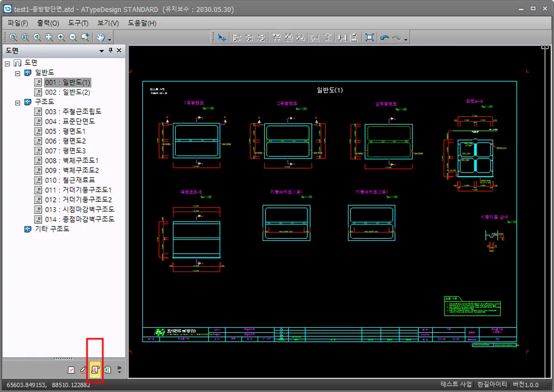Select 004 : 표준단면도 drawing
This screenshot has width=554, height=392.
[70, 121]
